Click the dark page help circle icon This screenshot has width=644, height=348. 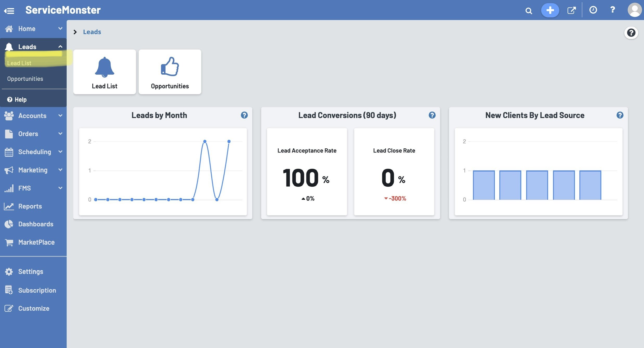(x=631, y=33)
